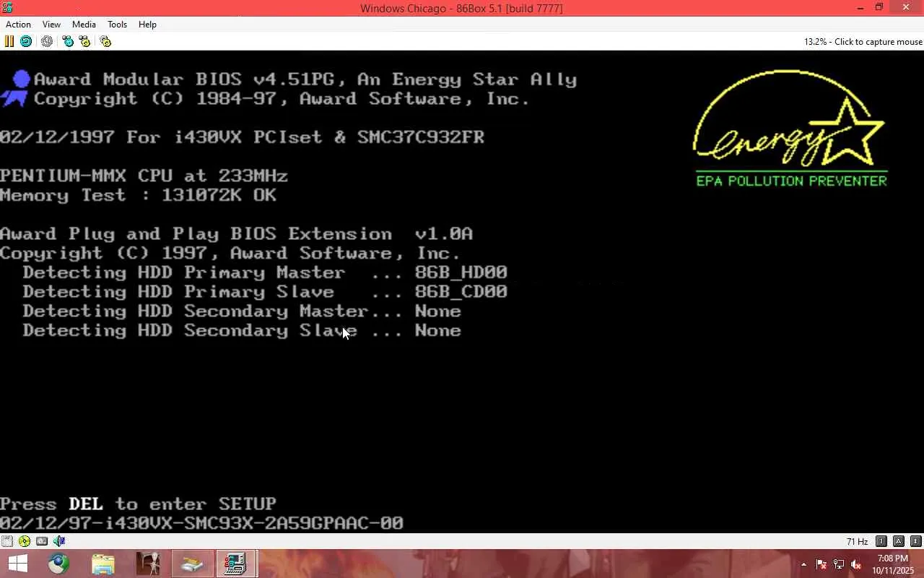The height and width of the screenshot is (578, 924).
Task: Toggle the Num Lock indicator
Action: pyautogui.click(x=881, y=541)
